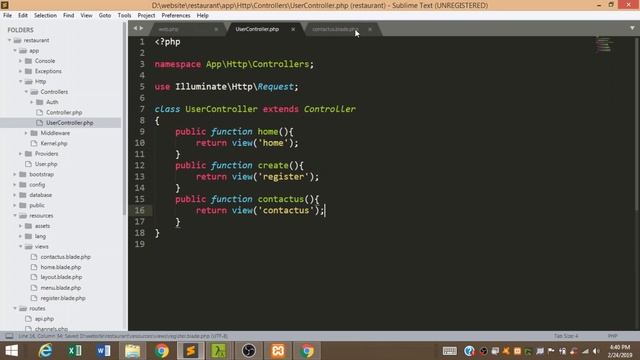Open the Edit menu
The image size is (640, 360).
[23, 16]
